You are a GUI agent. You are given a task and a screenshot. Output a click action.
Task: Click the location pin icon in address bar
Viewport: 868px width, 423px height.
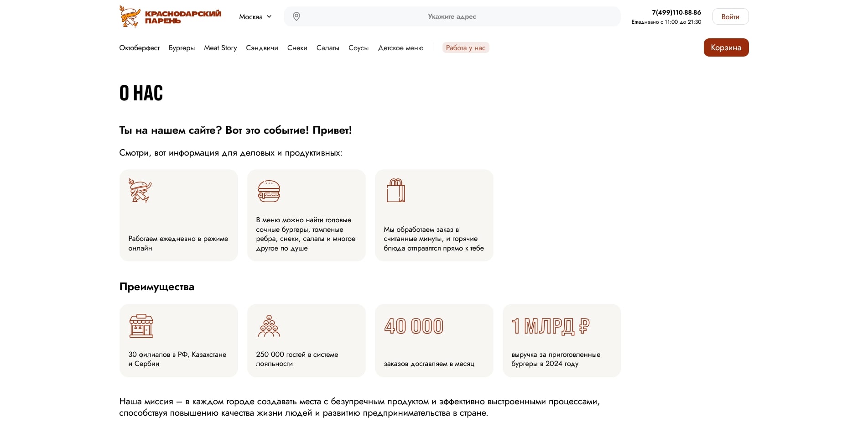pyautogui.click(x=296, y=16)
